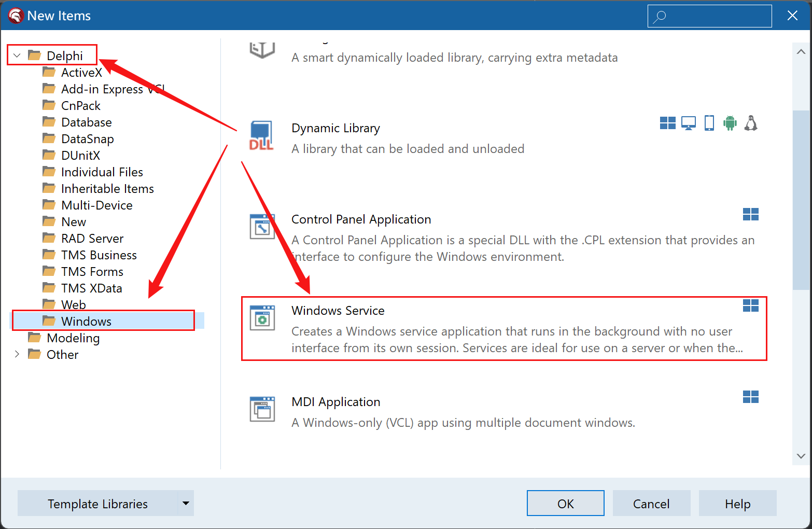Select the TMS Business category
The image size is (812, 529).
click(99, 255)
